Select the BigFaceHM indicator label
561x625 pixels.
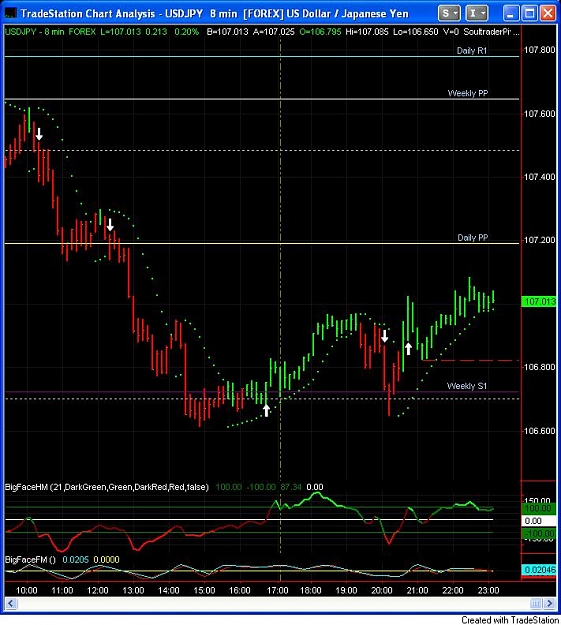coord(106,487)
